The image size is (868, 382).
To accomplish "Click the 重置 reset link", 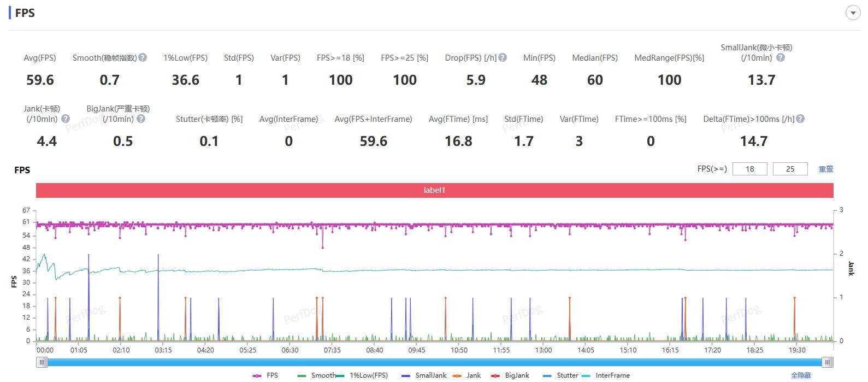I will pos(825,169).
